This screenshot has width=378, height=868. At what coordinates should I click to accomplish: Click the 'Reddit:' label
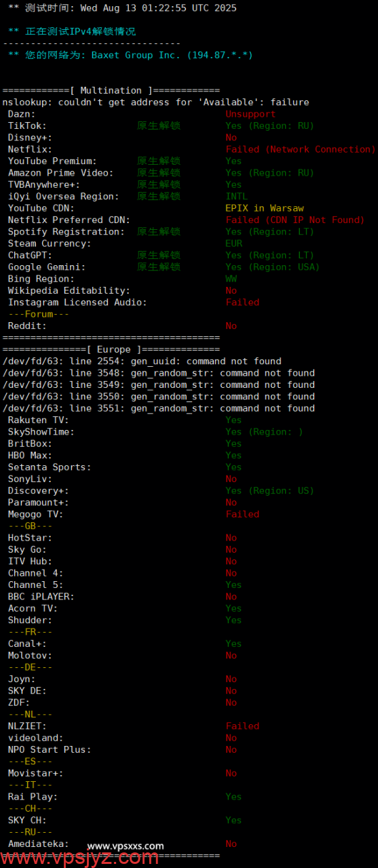coord(27,326)
